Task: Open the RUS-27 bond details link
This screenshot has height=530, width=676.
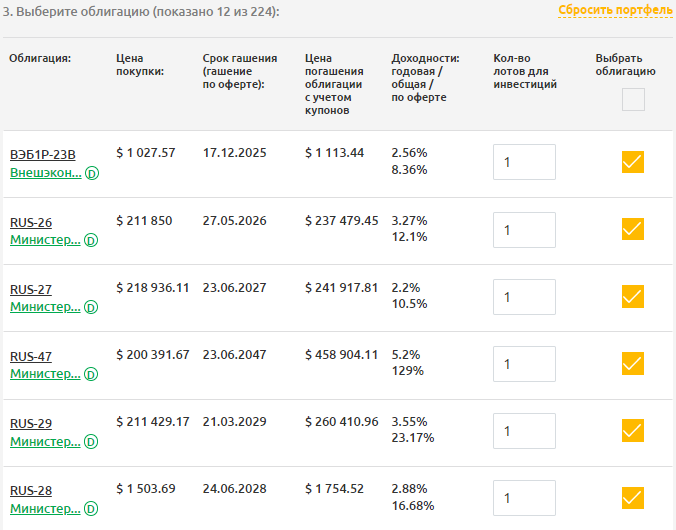Action: tap(31, 289)
